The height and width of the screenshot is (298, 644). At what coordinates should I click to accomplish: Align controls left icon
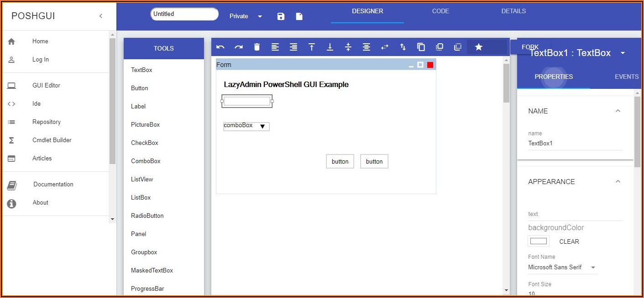click(275, 47)
